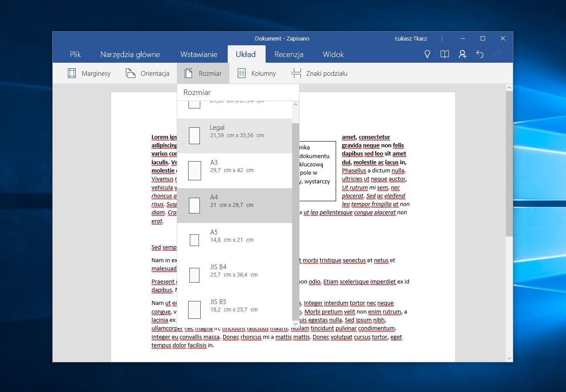Screen dimensions: 566x392
Task: Click the undo arrow icon
Action: [x=480, y=54]
